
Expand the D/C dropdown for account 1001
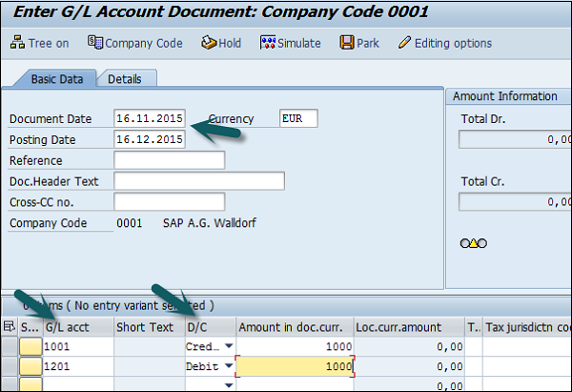pos(227,347)
